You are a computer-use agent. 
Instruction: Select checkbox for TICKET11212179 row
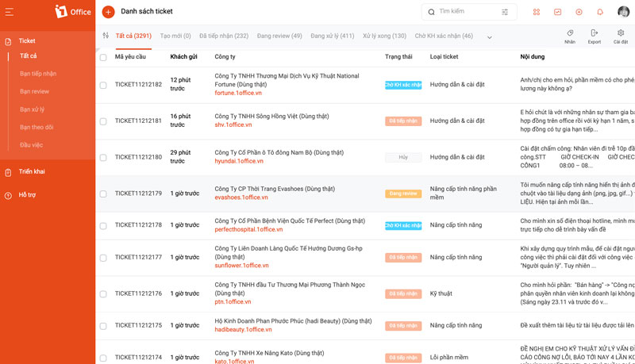(103, 193)
